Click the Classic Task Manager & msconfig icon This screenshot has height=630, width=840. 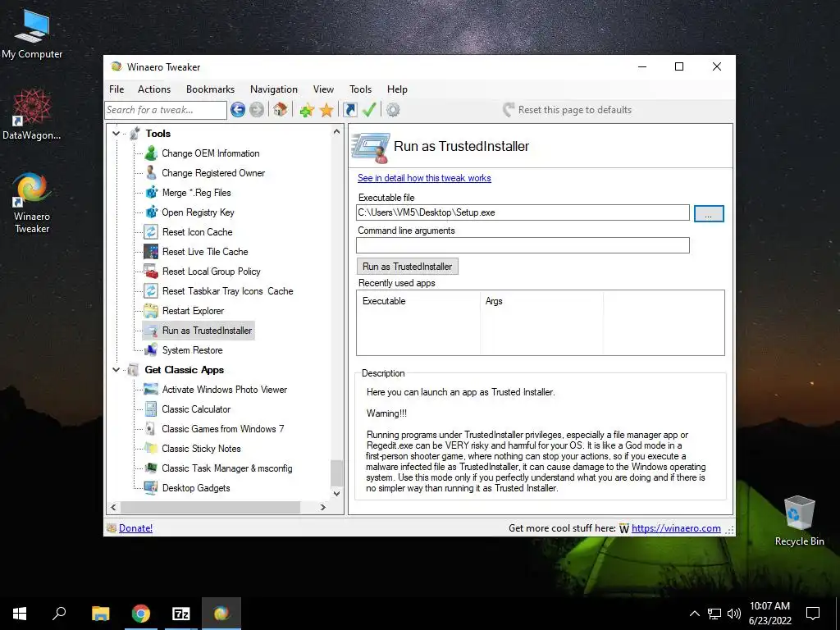[151, 468]
